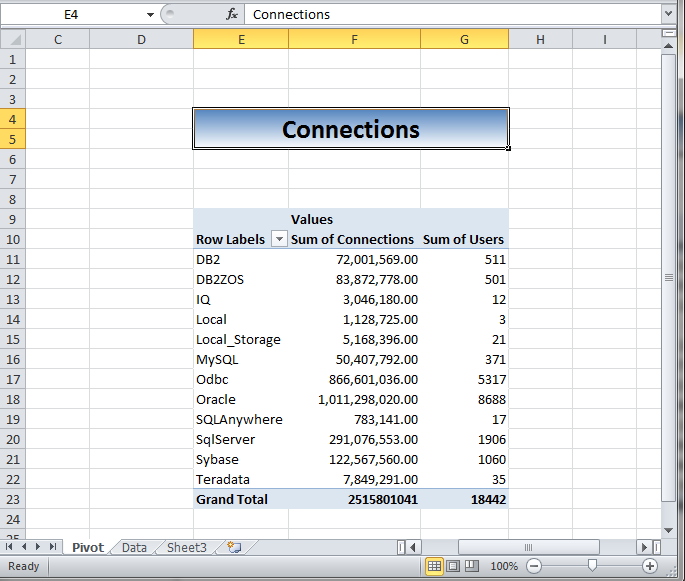Switch to the Data sheet tab

point(134,547)
